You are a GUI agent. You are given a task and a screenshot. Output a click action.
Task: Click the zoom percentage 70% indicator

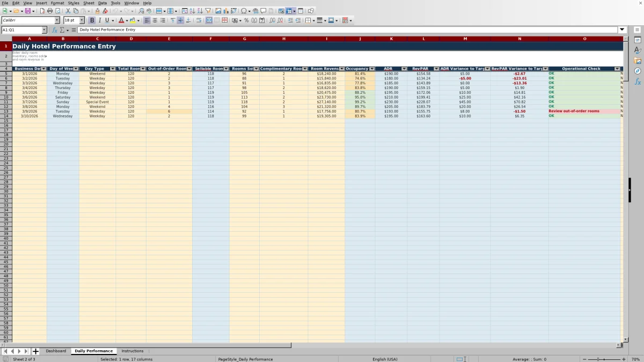(x=635, y=359)
